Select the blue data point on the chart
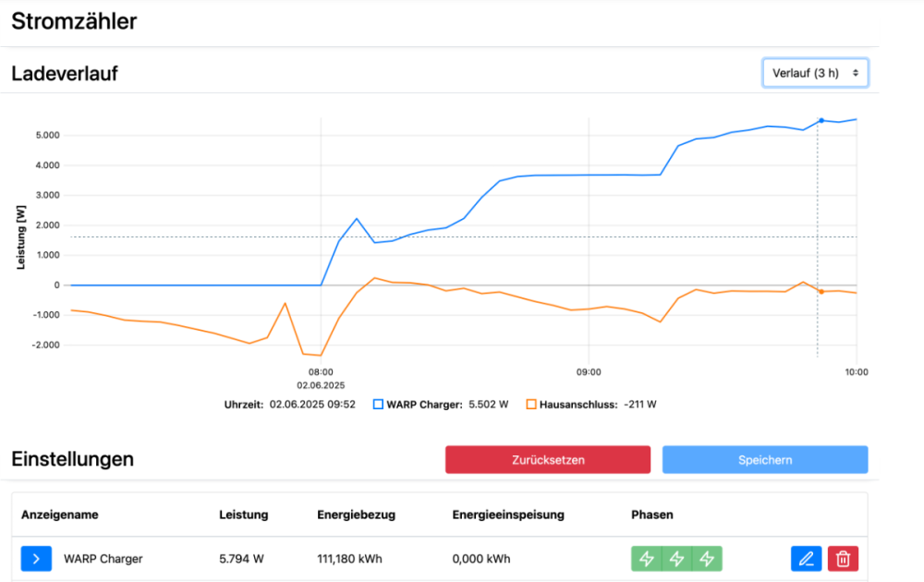 point(821,121)
